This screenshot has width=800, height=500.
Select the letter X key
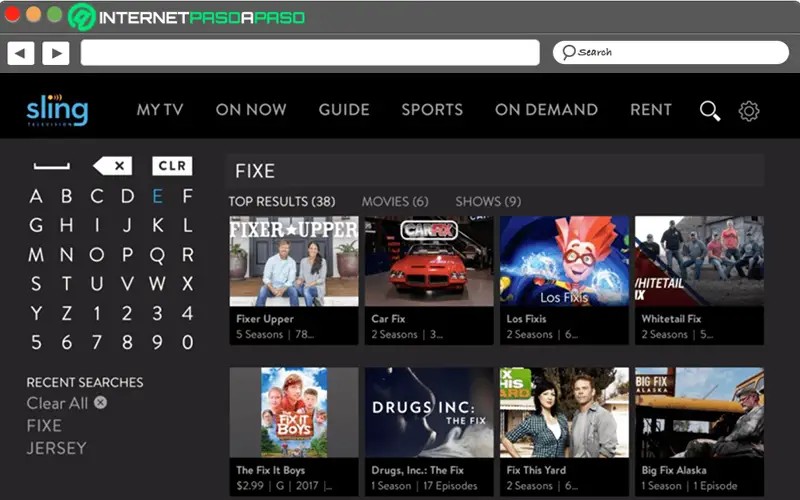click(x=188, y=284)
